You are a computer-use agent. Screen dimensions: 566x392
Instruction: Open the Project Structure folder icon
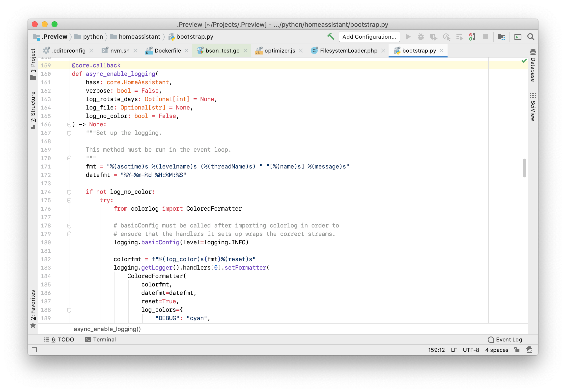502,37
